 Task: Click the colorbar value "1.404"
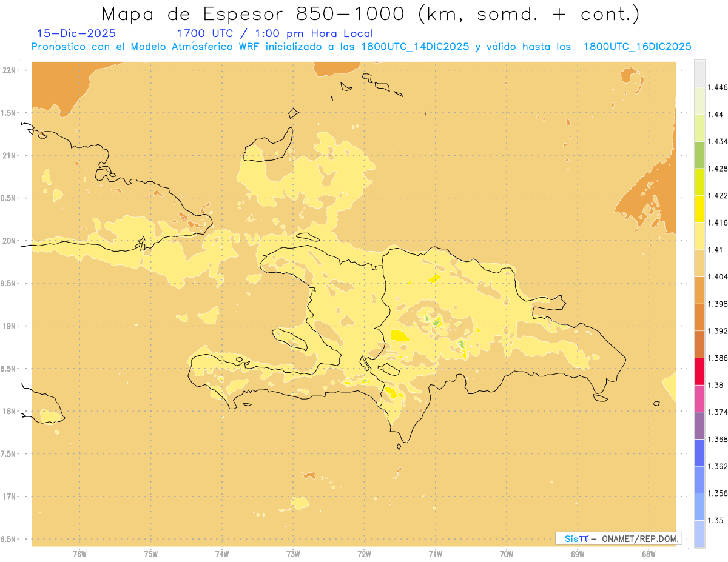tap(717, 276)
